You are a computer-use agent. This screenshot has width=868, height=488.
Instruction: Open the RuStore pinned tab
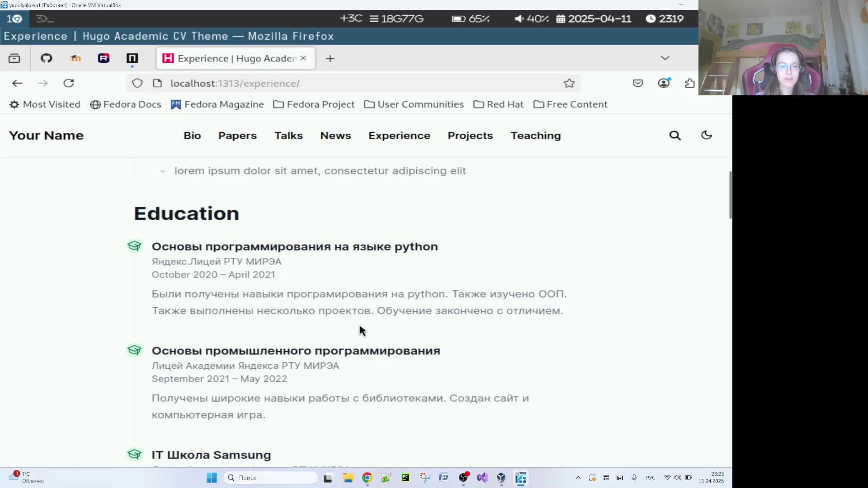tap(104, 58)
